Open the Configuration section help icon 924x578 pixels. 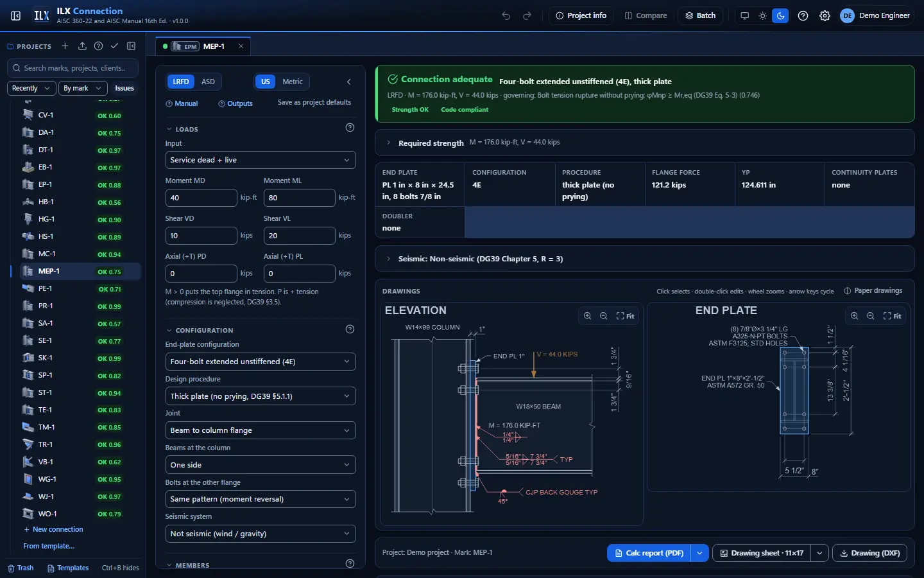click(350, 329)
